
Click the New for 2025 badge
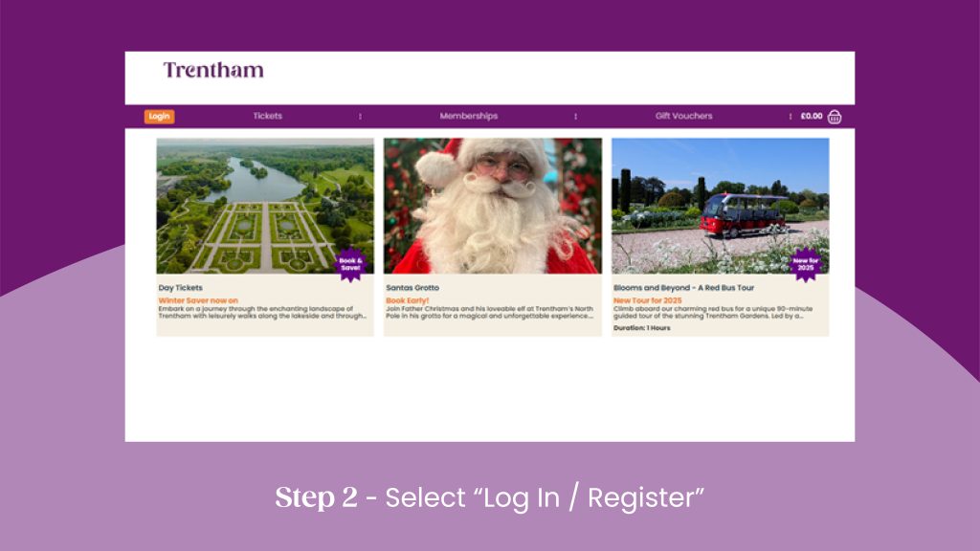point(806,264)
